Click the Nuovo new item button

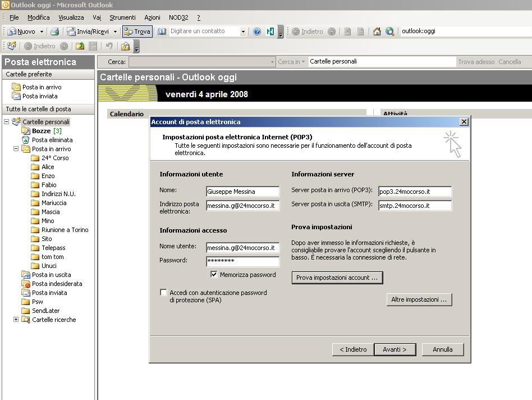[21, 31]
